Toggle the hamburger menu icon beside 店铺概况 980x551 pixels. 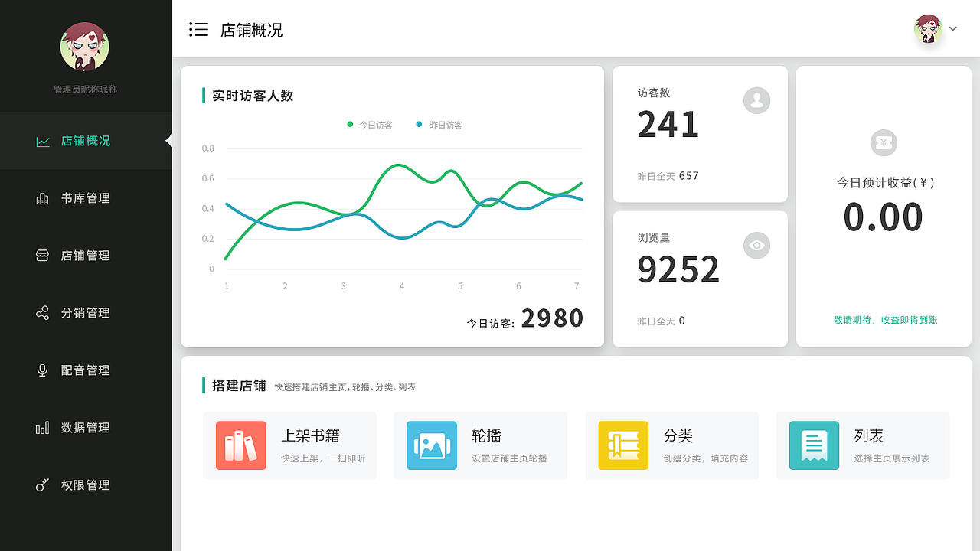pyautogui.click(x=198, y=30)
